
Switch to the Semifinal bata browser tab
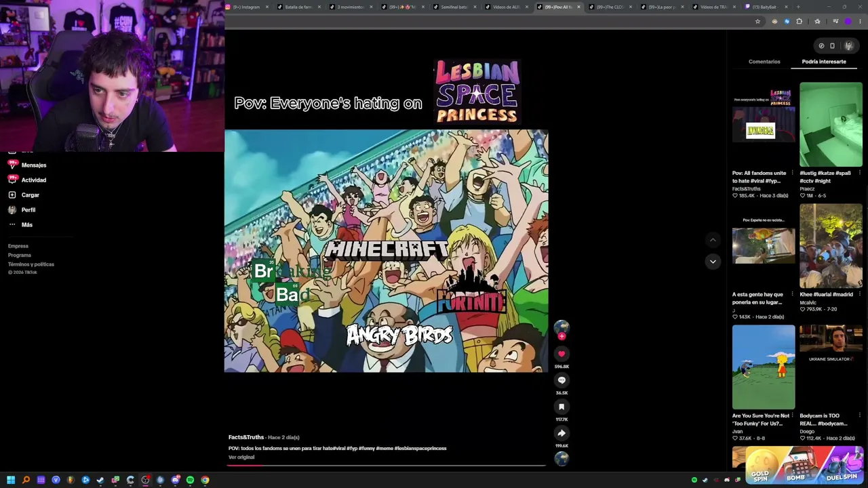click(454, 7)
